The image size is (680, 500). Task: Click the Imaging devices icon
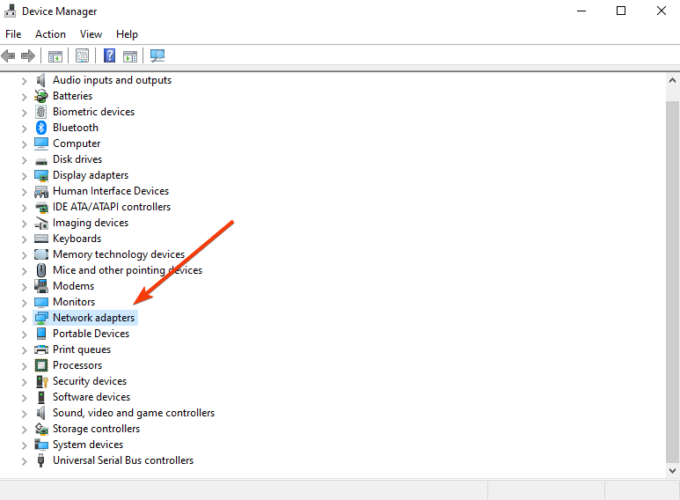pyautogui.click(x=41, y=223)
